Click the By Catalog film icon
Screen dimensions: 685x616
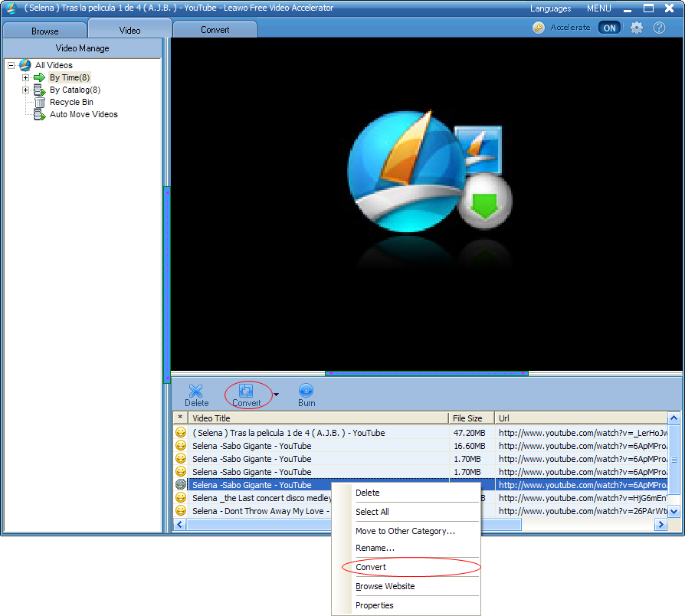40,90
